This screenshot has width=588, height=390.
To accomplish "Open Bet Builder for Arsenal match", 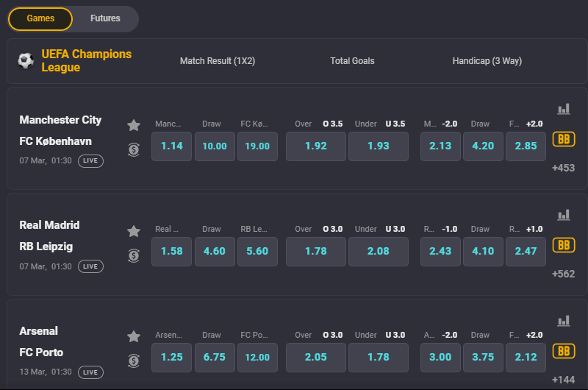I will point(564,351).
